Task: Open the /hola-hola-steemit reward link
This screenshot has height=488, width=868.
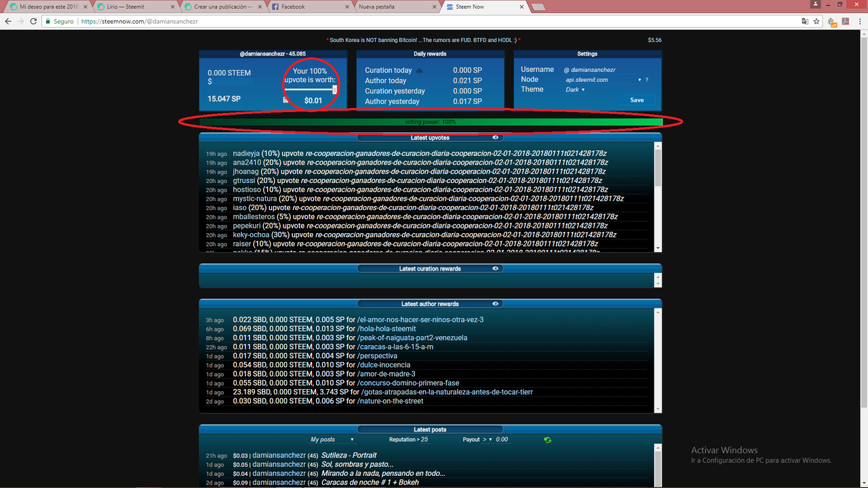Action: (387, 329)
